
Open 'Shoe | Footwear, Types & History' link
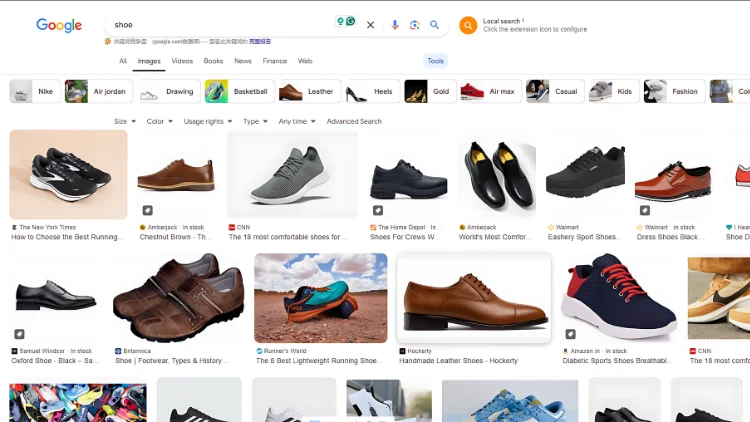click(x=172, y=361)
